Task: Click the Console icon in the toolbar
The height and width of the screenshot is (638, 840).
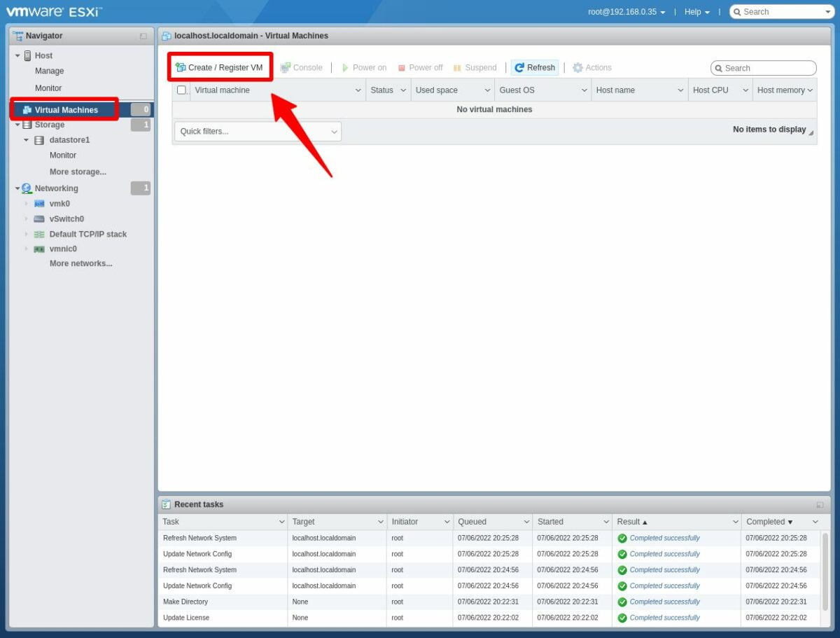Action: pyautogui.click(x=284, y=67)
